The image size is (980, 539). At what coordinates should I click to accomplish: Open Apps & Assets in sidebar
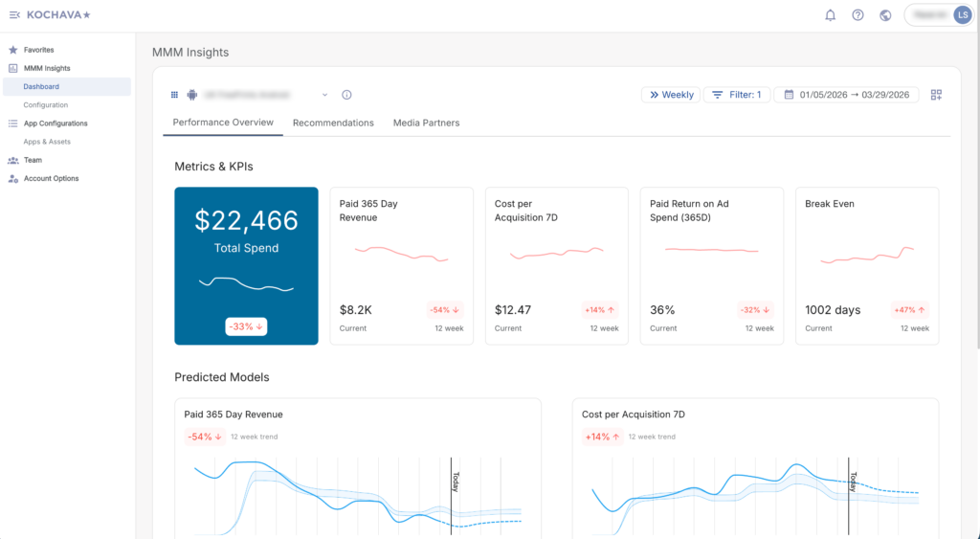tap(47, 142)
